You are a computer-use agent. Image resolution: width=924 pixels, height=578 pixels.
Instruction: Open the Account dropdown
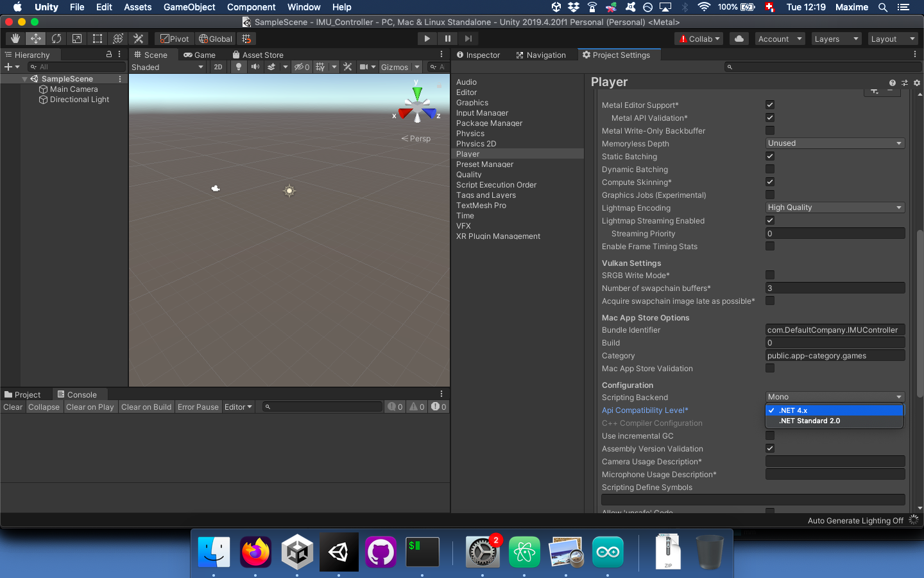pos(780,39)
